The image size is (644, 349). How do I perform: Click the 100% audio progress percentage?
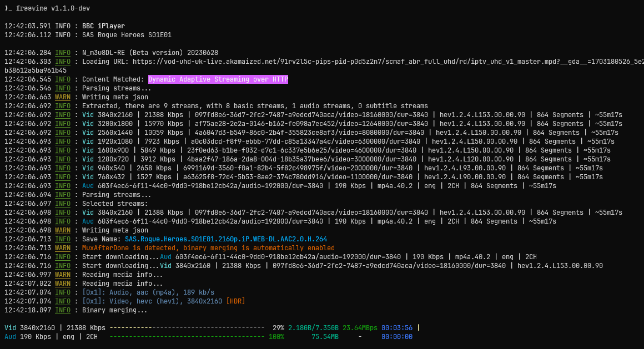coord(276,337)
